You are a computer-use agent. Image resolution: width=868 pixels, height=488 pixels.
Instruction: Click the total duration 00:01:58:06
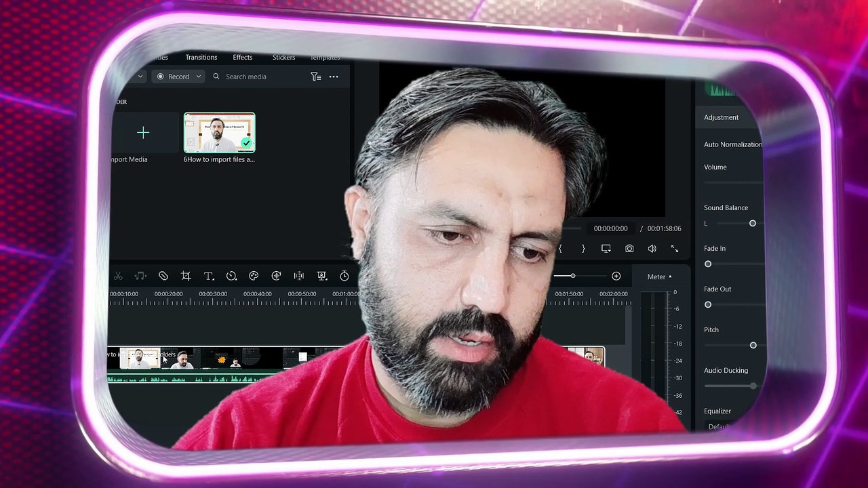click(664, 228)
